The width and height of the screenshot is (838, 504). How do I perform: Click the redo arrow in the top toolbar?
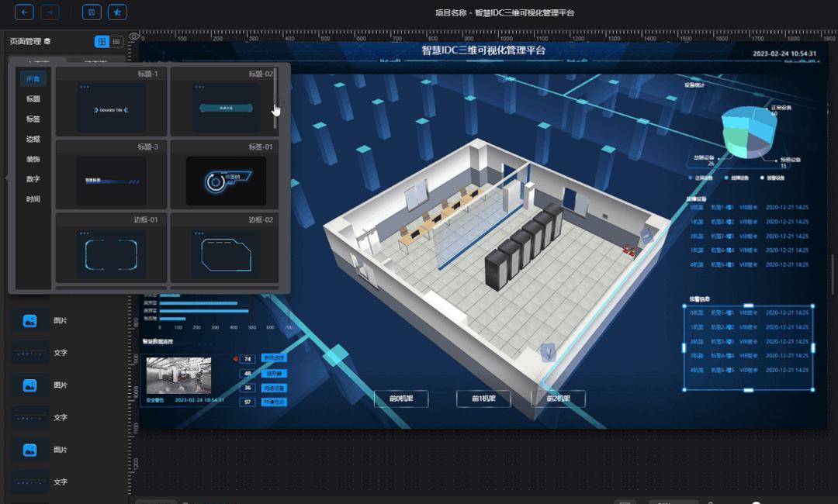coord(49,12)
